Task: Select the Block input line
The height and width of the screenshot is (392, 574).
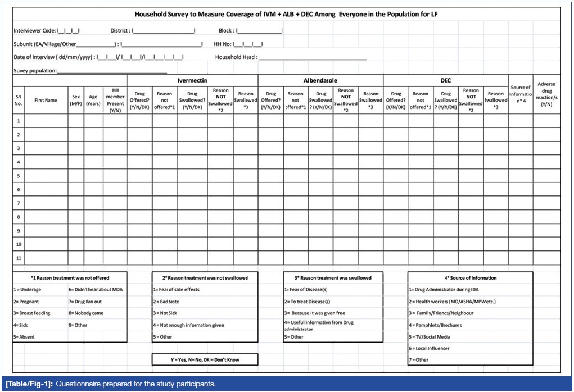Action: [259, 31]
